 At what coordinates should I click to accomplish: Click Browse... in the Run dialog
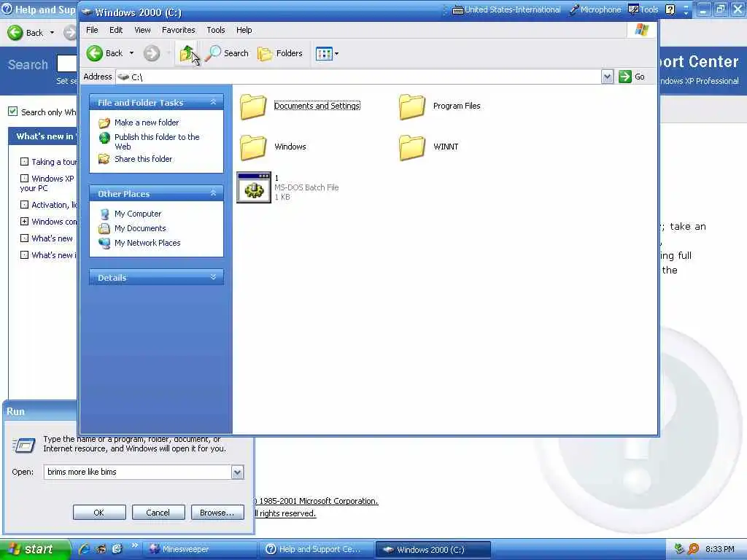click(x=217, y=513)
